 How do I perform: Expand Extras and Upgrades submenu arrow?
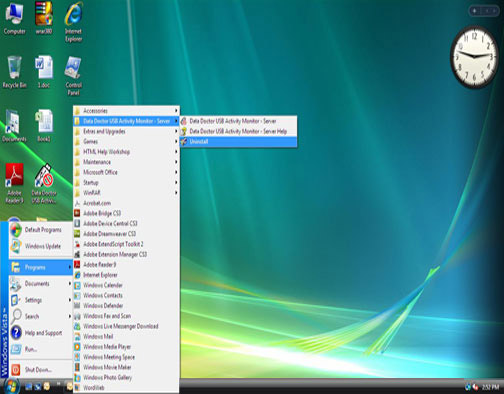[x=176, y=131]
